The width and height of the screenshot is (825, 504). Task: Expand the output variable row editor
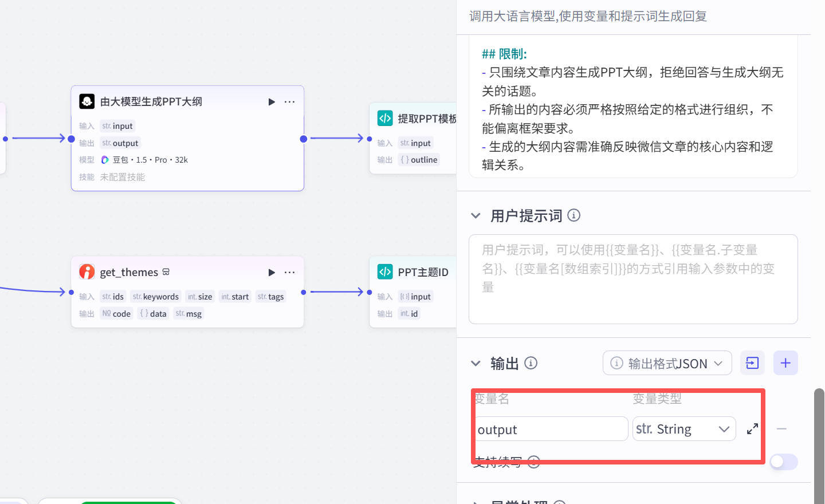(x=752, y=429)
